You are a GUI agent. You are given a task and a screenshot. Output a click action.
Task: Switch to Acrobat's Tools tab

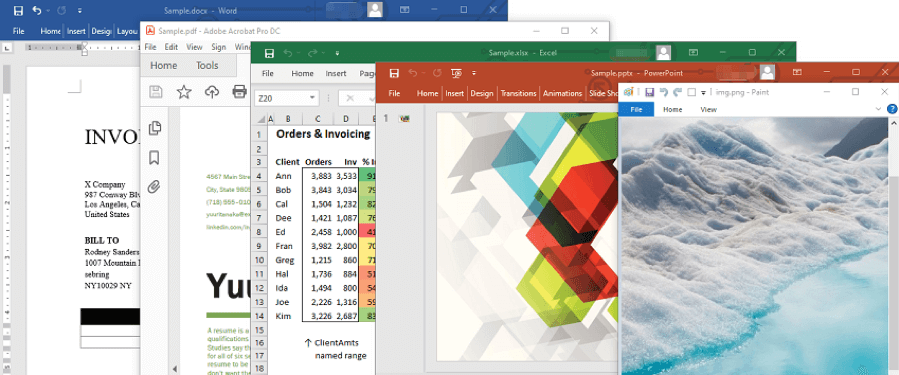click(207, 65)
